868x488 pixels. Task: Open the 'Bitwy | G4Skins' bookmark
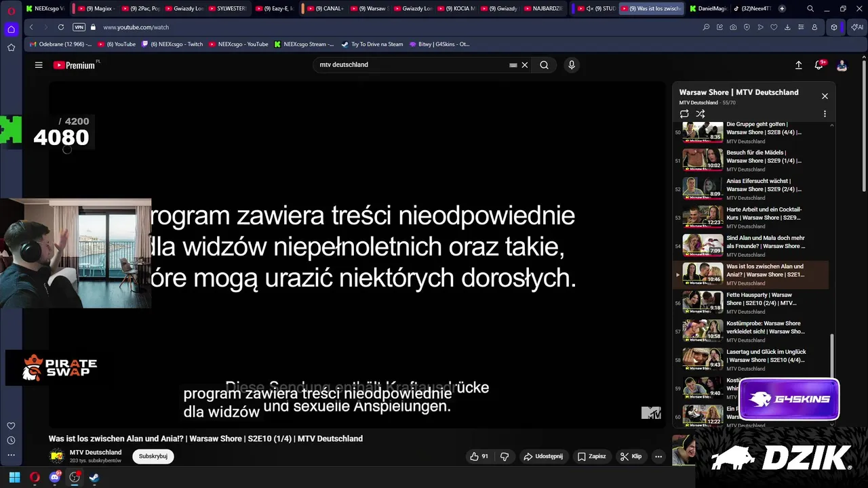[439, 44]
